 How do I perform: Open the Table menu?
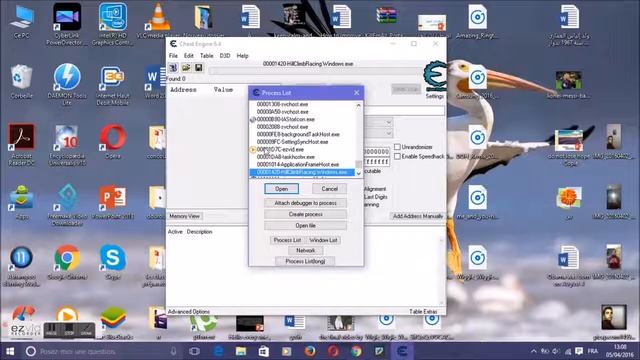click(207, 56)
